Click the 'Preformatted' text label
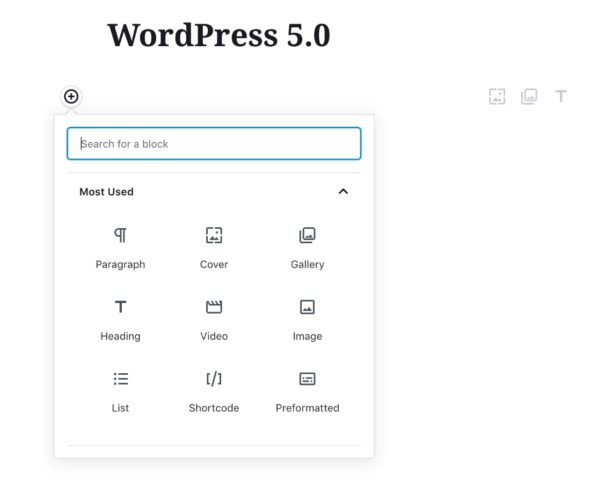The image size is (612, 494). pyautogui.click(x=307, y=408)
